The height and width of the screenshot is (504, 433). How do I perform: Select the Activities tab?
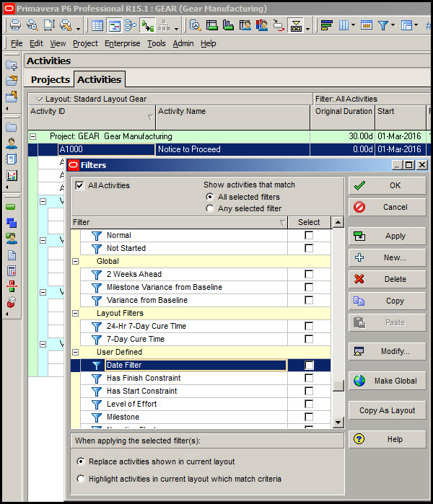tap(99, 79)
